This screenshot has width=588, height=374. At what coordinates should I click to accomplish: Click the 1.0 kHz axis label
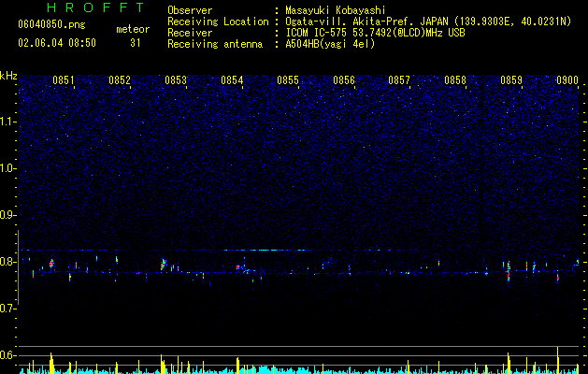[8, 168]
